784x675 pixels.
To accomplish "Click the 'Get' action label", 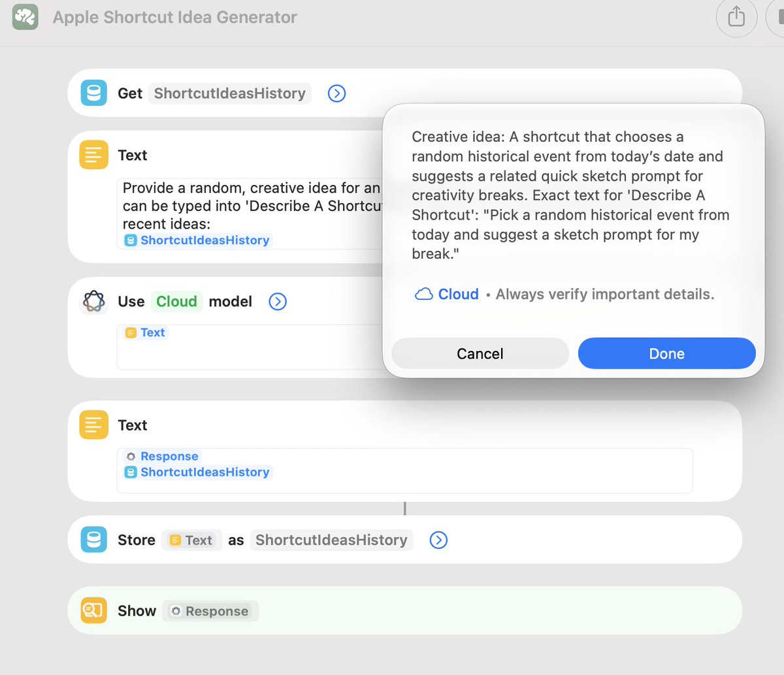I will click(x=130, y=93).
